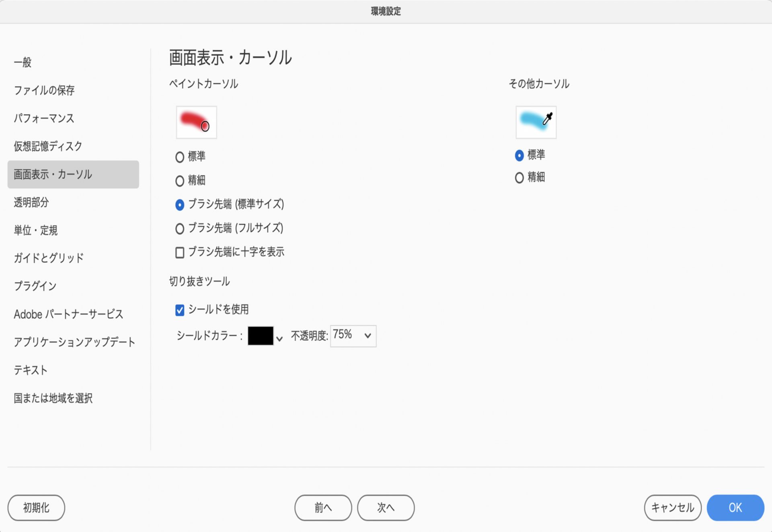Open the 不透明度 75% dropdown
772x532 pixels.
coord(353,336)
